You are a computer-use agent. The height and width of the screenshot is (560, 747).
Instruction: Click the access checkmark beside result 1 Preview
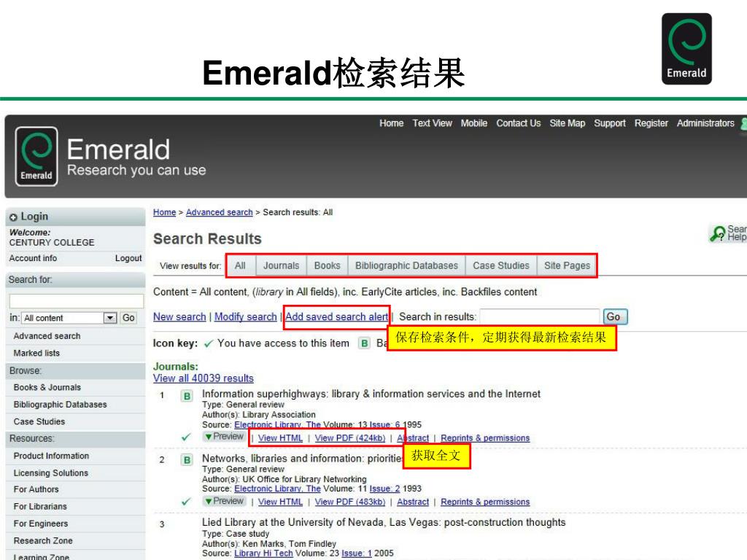click(x=186, y=437)
